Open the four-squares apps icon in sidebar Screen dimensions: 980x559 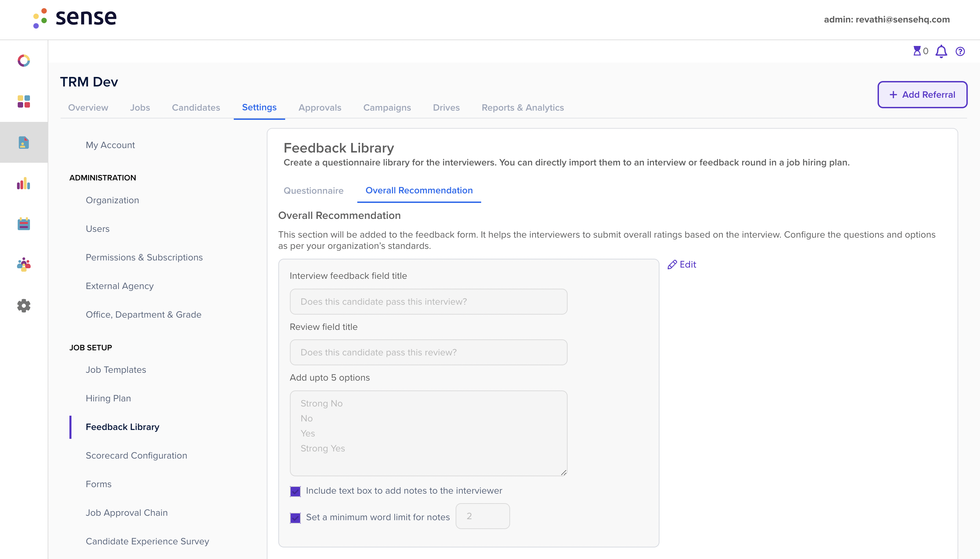coord(24,101)
